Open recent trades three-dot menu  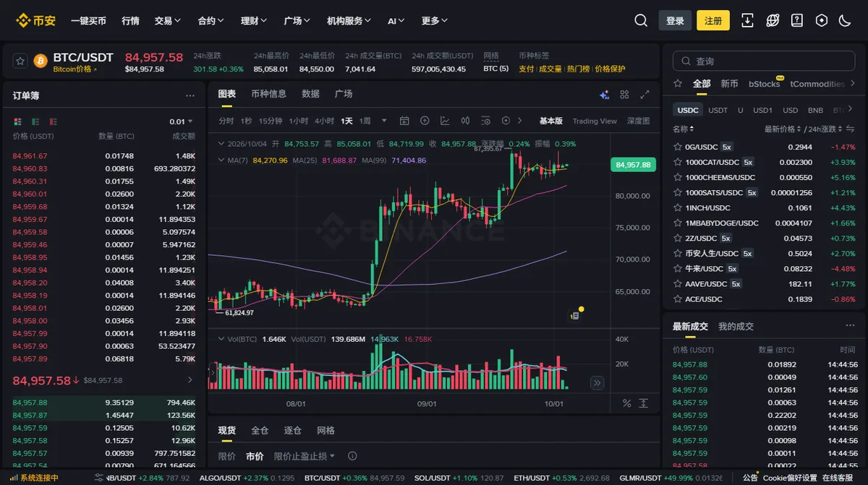pyautogui.click(x=850, y=327)
